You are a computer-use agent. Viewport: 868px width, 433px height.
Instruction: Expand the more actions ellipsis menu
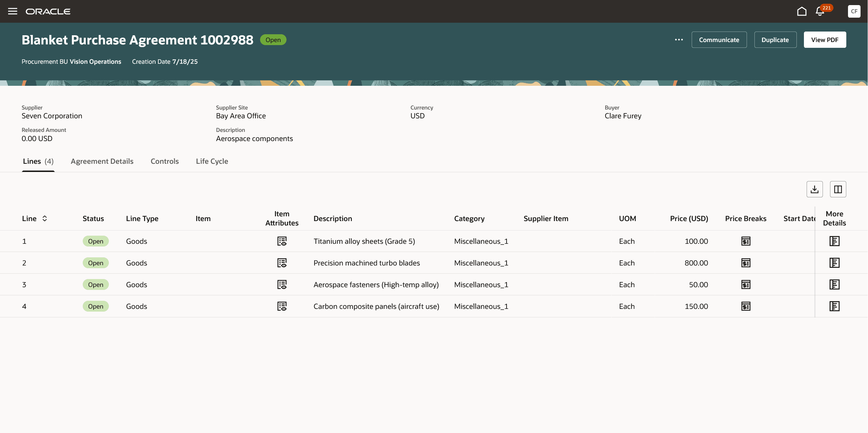[x=679, y=40]
